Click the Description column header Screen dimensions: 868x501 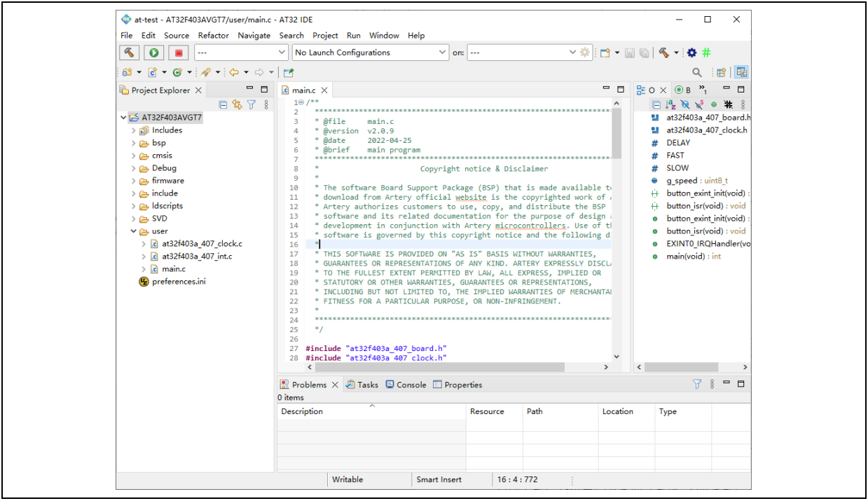[302, 411]
